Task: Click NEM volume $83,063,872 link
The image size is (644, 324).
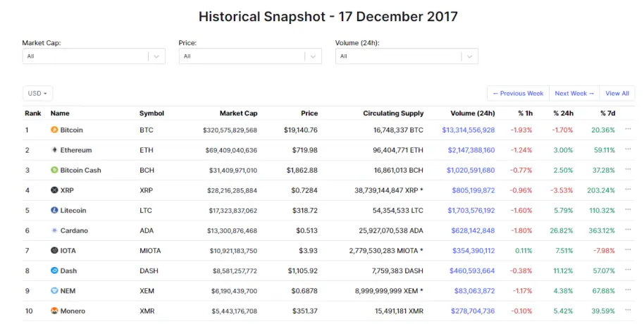Action: click(x=474, y=291)
